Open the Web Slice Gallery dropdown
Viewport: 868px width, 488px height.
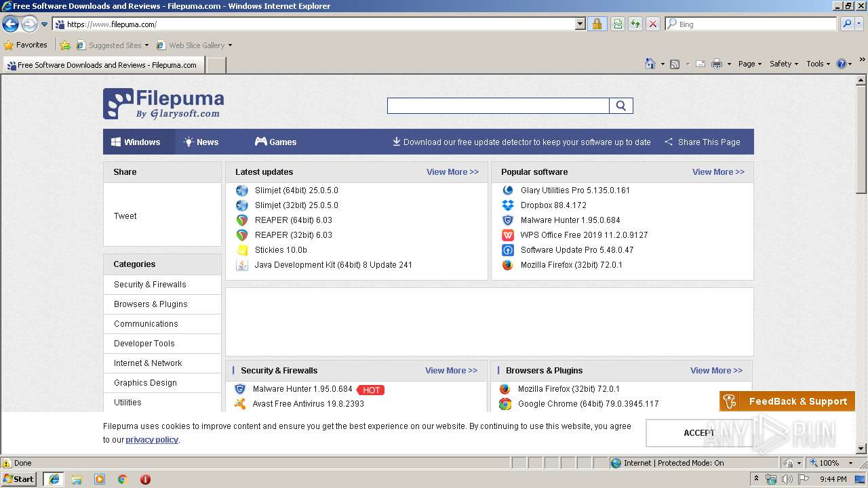coord(230,45)
